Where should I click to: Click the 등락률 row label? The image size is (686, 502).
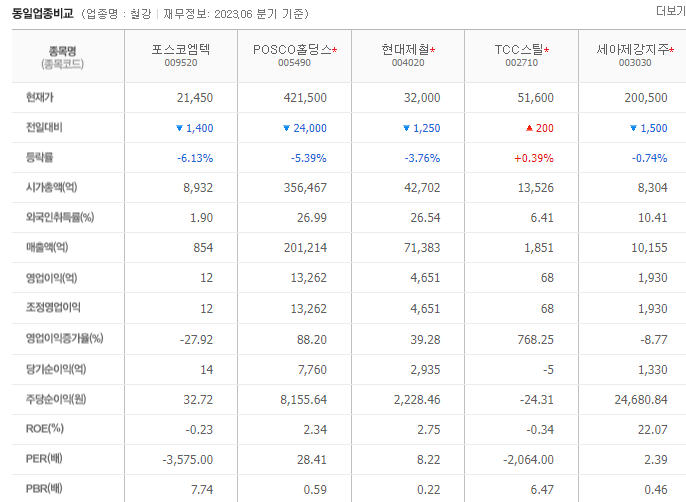(x=39, y=157)
